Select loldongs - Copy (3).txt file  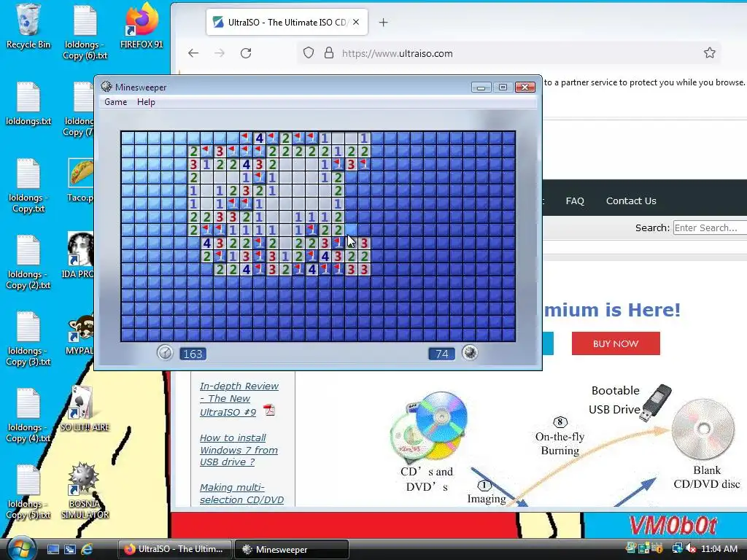28,338
